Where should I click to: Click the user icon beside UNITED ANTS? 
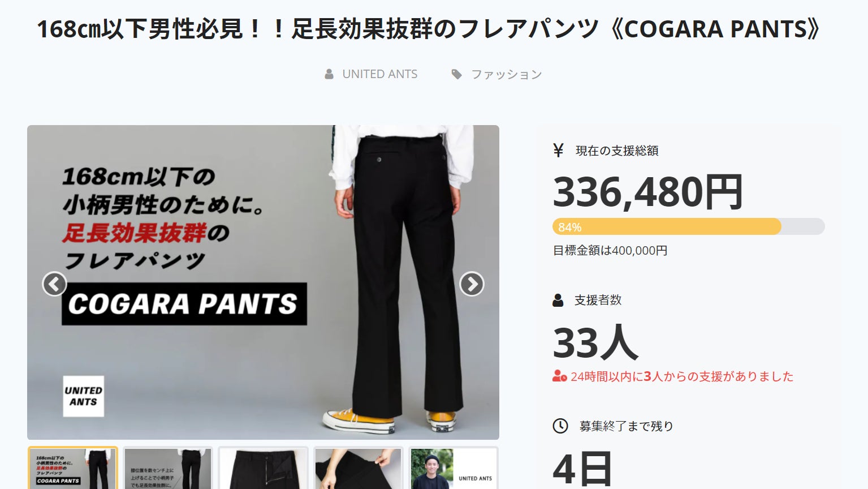point(329,74)
